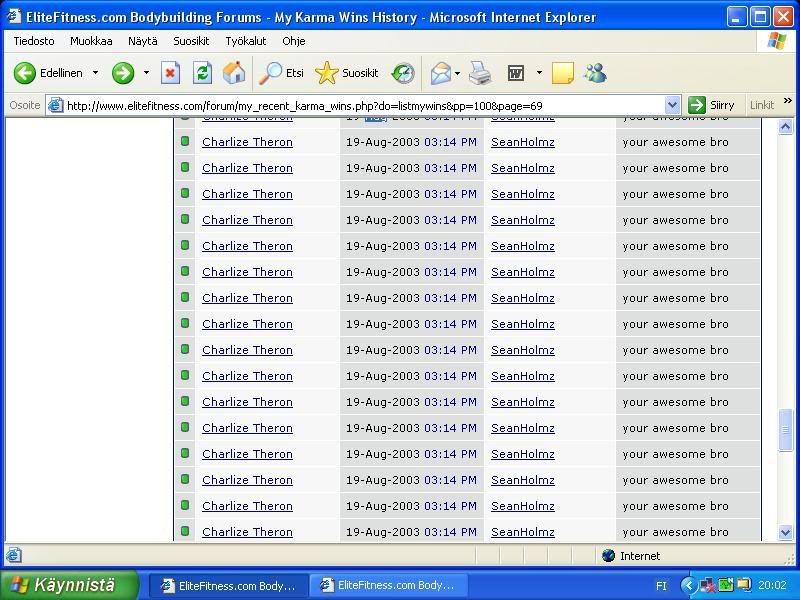Expand the mail button dropdown arrow
Screen dimensions: 800x600
[x=457, y=73]
